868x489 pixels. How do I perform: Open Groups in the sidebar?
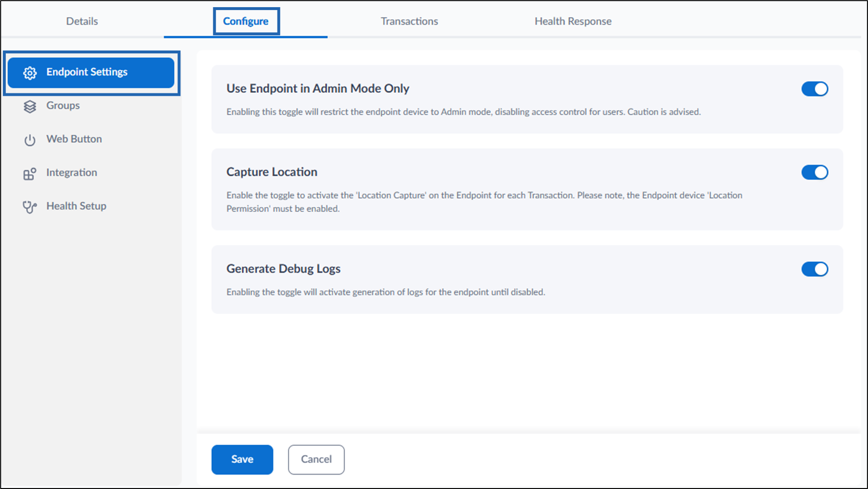pyautogui.click(x=63, y=105)
